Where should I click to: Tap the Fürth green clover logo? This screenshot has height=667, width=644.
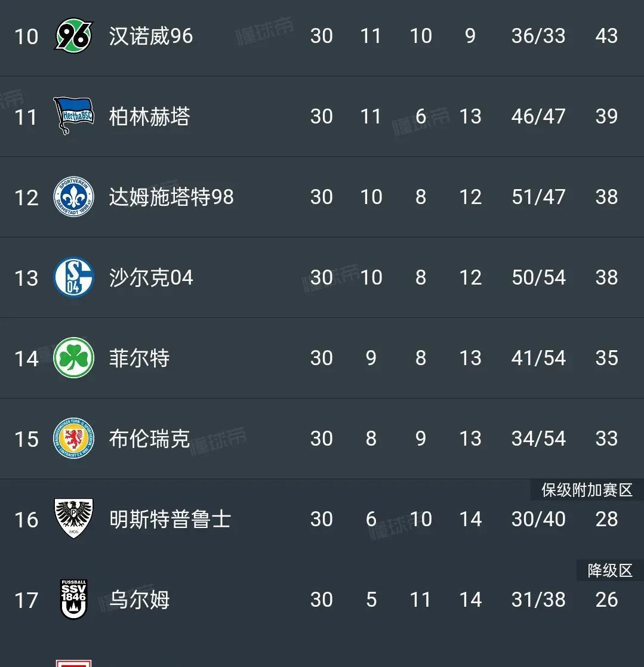tap(74, 358)
